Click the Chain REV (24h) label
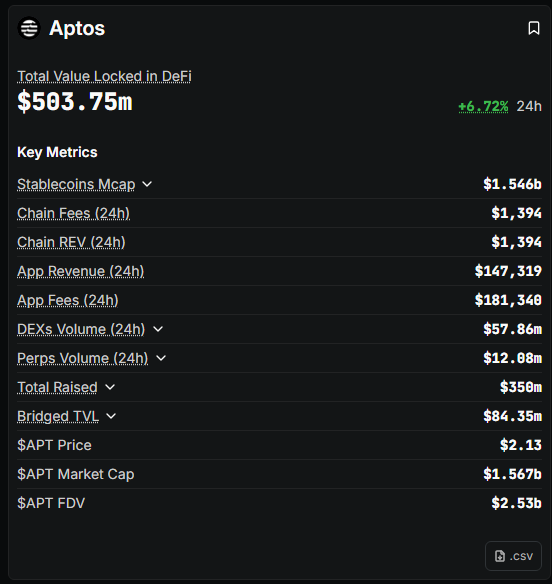552x584 pixels. [x=71, y=242]
